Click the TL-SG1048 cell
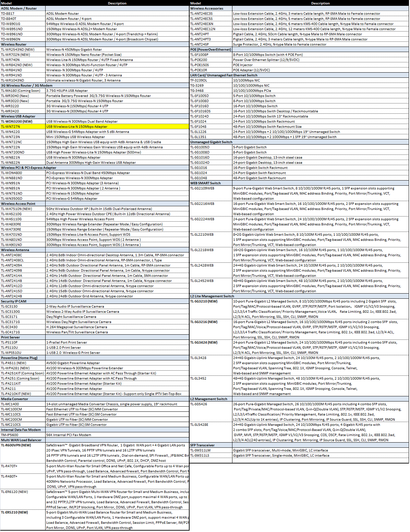Image resolution: width=410 pixels, height=532 pixels. pyautogui.click(x=211, y=178)
